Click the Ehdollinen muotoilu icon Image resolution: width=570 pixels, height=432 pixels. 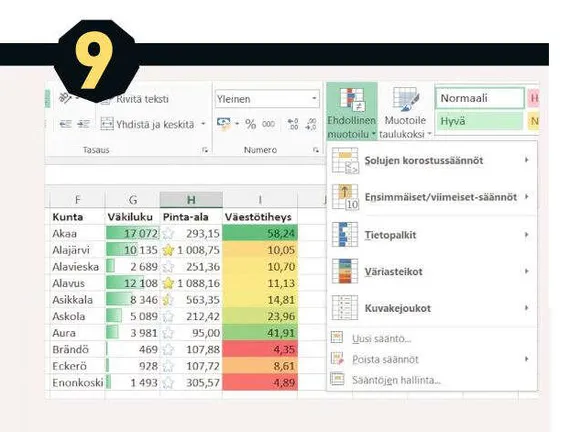click(352, 100)
